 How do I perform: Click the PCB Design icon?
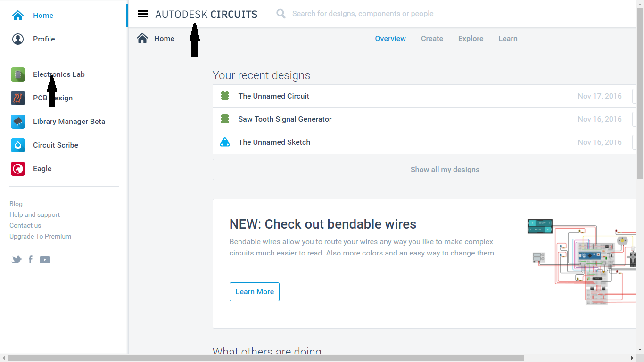point(18,98)
